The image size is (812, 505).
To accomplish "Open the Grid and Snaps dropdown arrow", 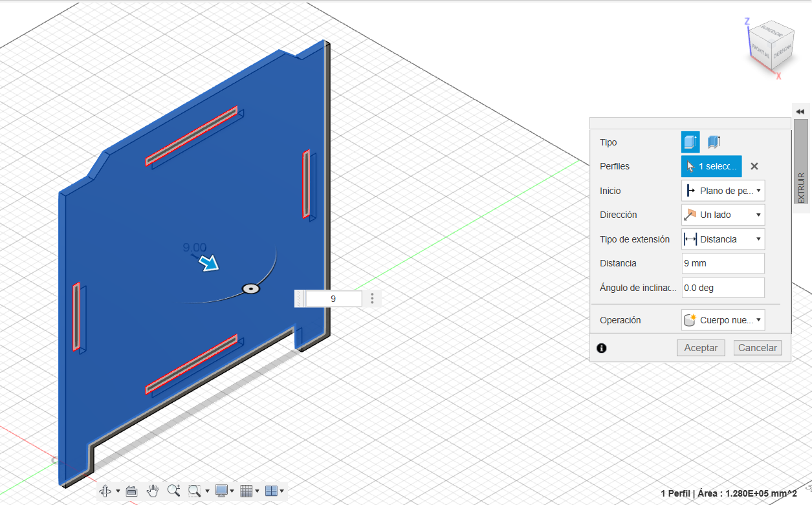I will pos(257,491).
